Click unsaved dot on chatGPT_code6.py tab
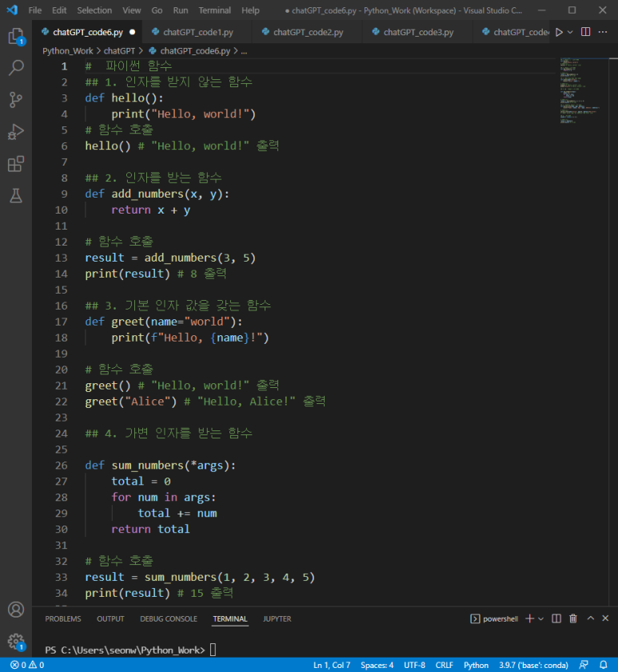The width and height of the screenshot is (618, 672). pos(133,32)
